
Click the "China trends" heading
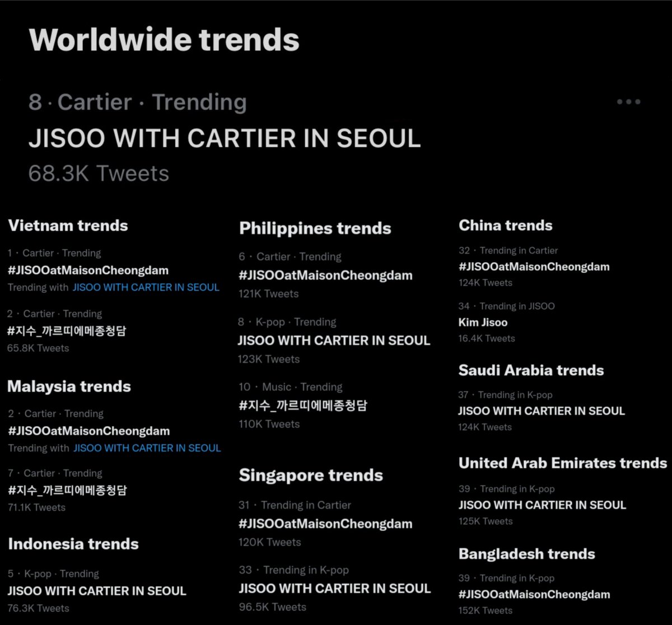tap(506, 226)
